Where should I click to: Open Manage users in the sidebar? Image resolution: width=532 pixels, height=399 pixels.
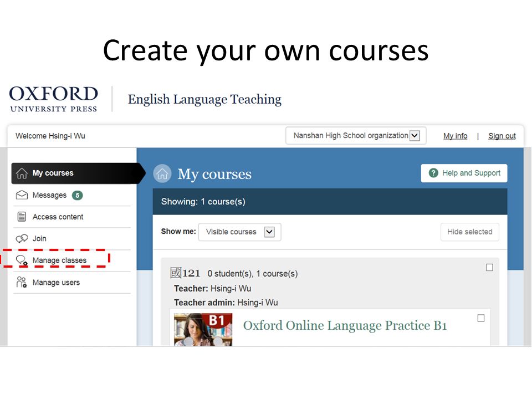(x=72, y=282)
